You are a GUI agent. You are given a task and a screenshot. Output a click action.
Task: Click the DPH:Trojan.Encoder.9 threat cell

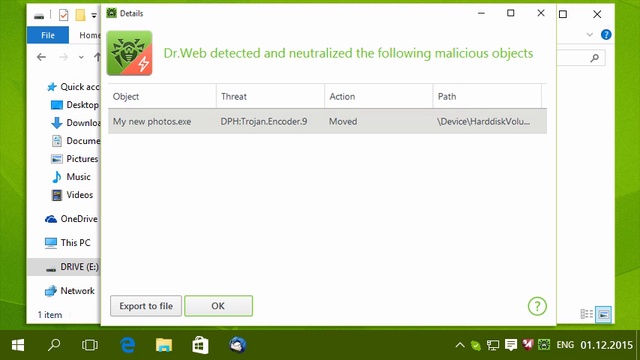coord(264,121)
